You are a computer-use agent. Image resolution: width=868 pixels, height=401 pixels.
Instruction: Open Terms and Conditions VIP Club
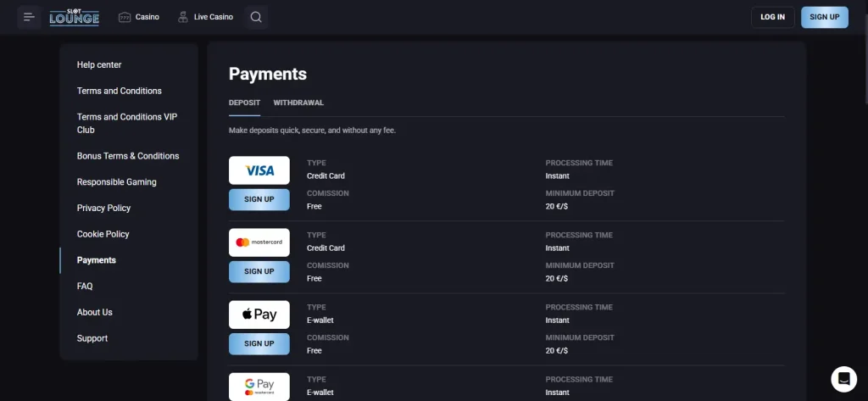tap(127, 124)
